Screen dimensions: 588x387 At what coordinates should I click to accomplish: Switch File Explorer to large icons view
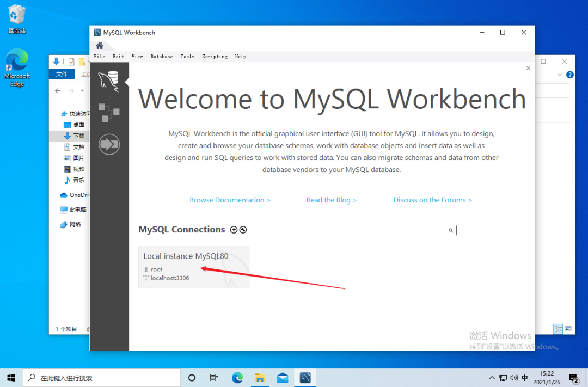coord(568,329)
